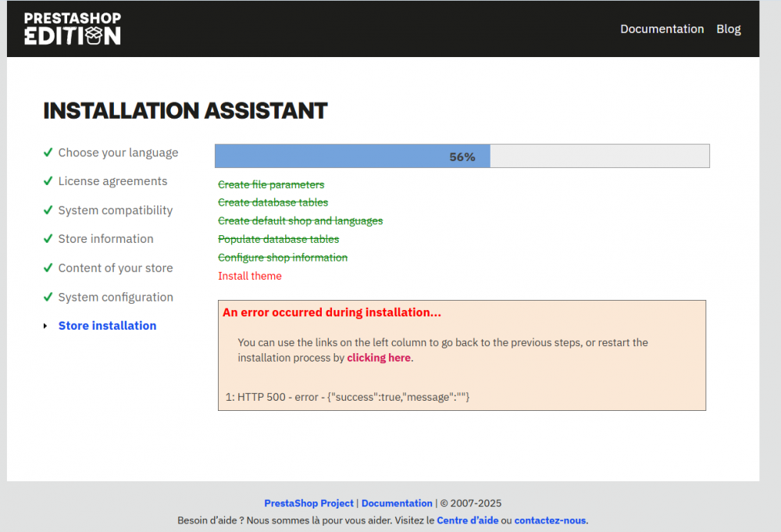
Task: Return to the Store information step
Action: [x=105, y=238]
